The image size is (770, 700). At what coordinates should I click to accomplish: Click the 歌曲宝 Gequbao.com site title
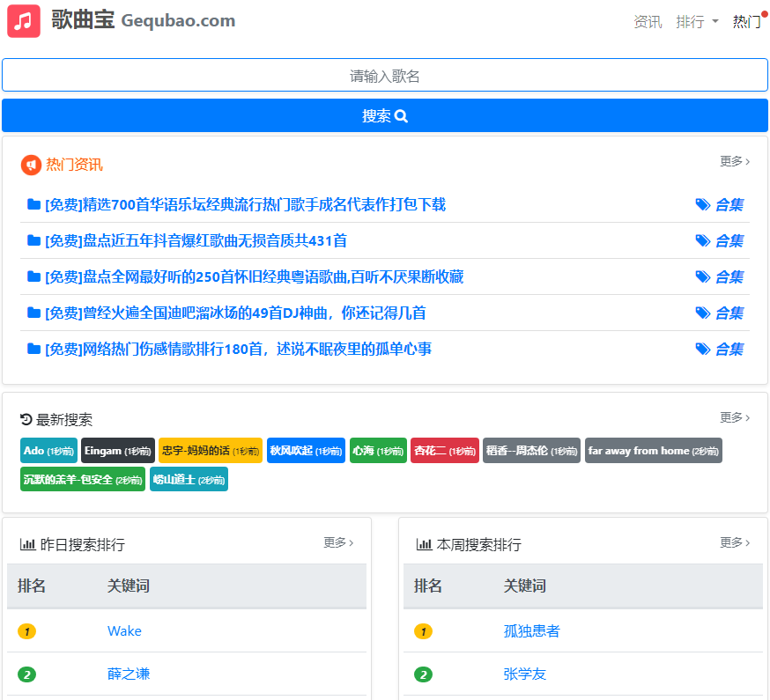coord(144,20)
